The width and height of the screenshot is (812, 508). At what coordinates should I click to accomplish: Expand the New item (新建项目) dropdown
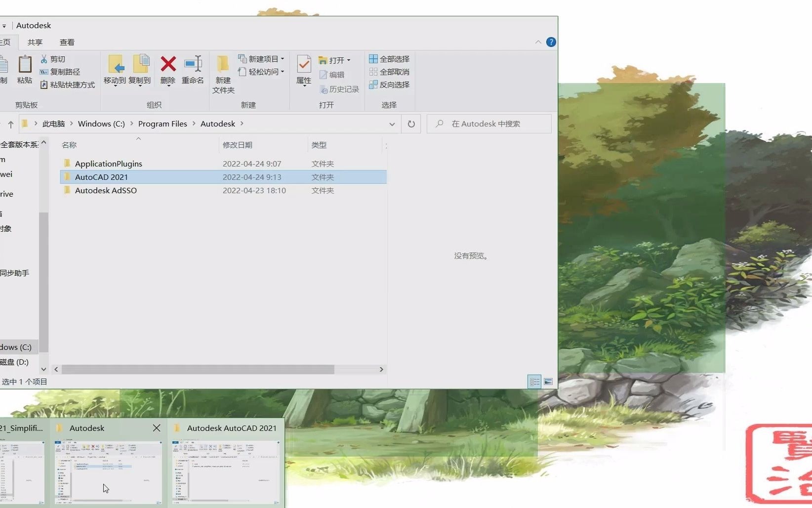[x=283, y=59]
